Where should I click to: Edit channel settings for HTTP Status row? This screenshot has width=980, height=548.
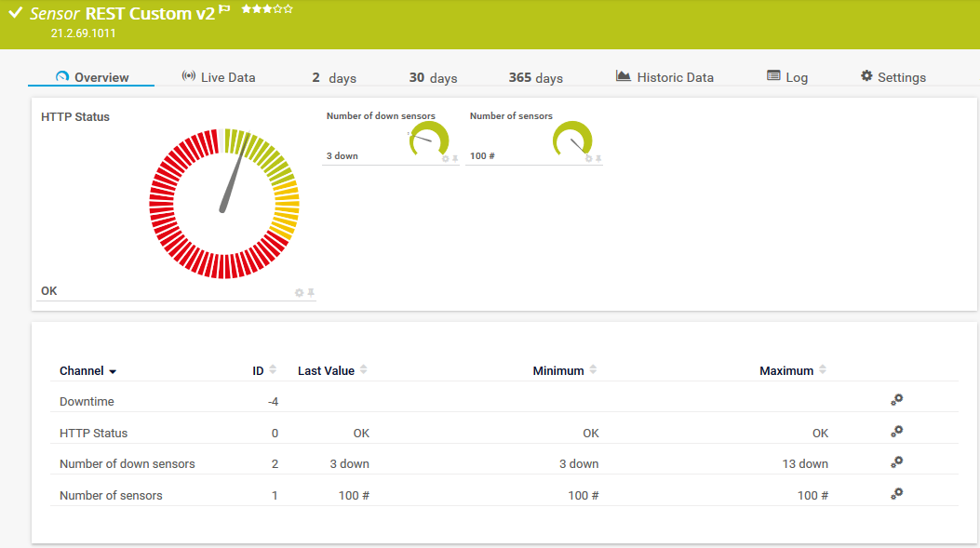[x=896, y=432]
